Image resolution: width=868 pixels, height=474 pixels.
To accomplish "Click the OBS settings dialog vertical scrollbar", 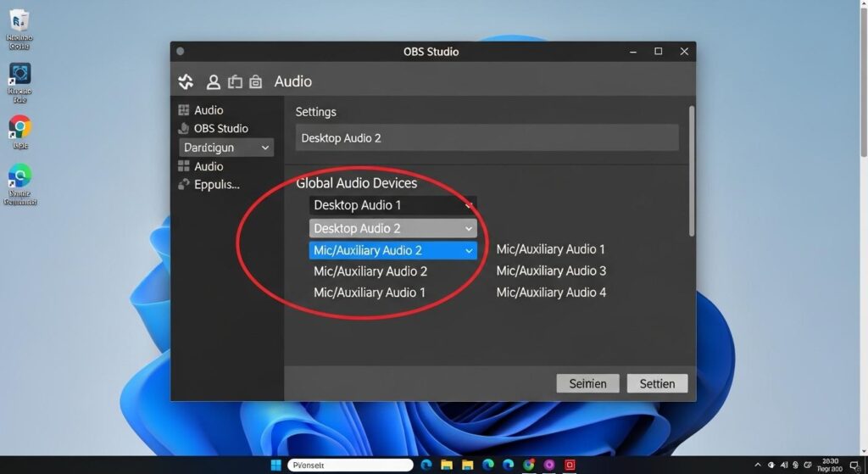I will [x=692, y=171].
